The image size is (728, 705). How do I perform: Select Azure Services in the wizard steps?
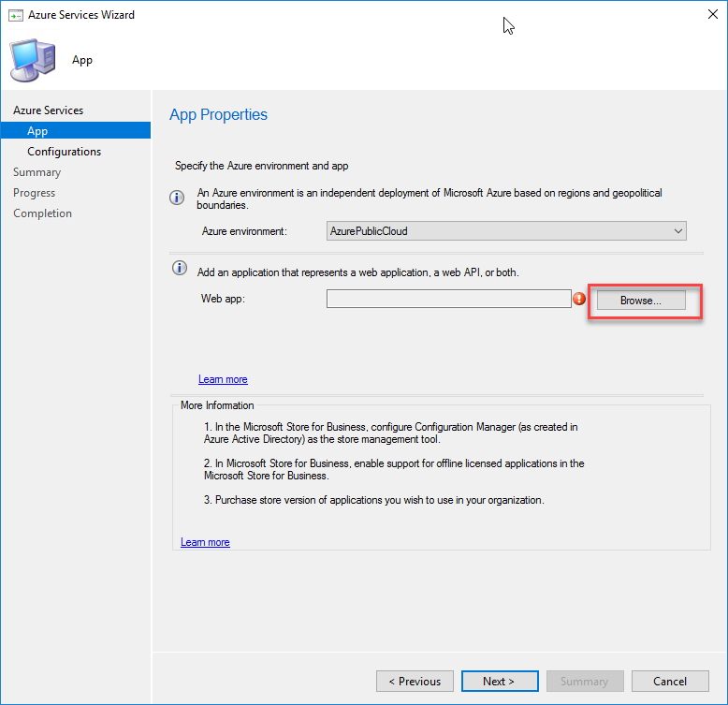point(49,110)
